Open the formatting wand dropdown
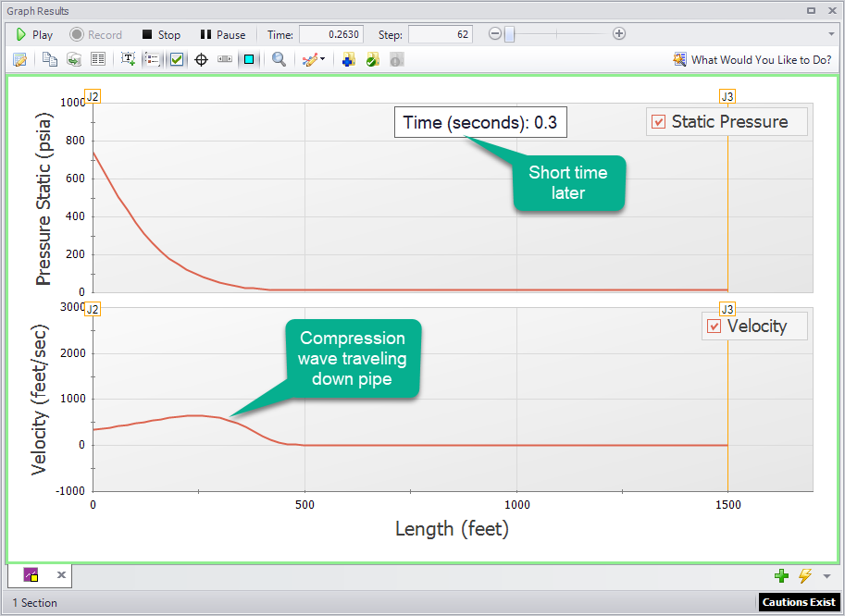 321,58
